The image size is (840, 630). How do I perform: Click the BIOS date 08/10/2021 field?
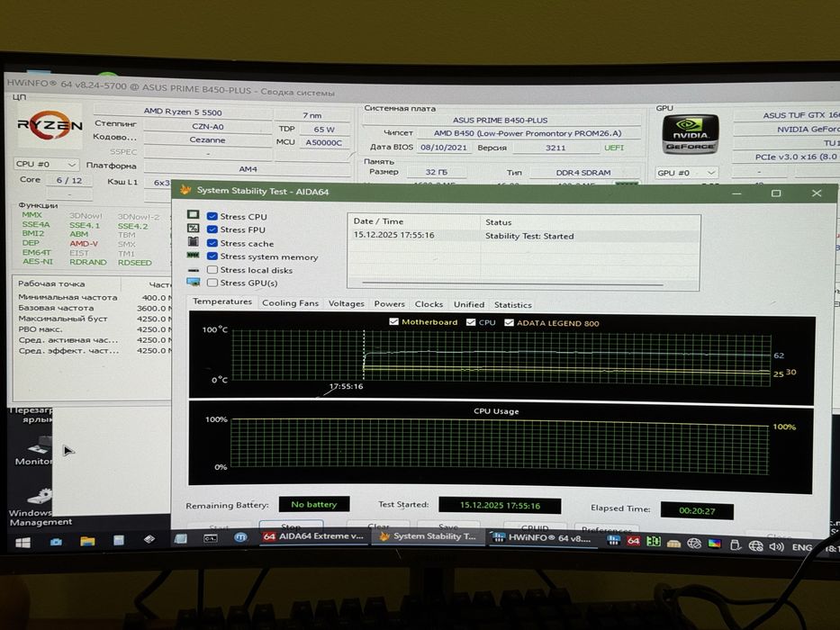(x=444, y=147)
